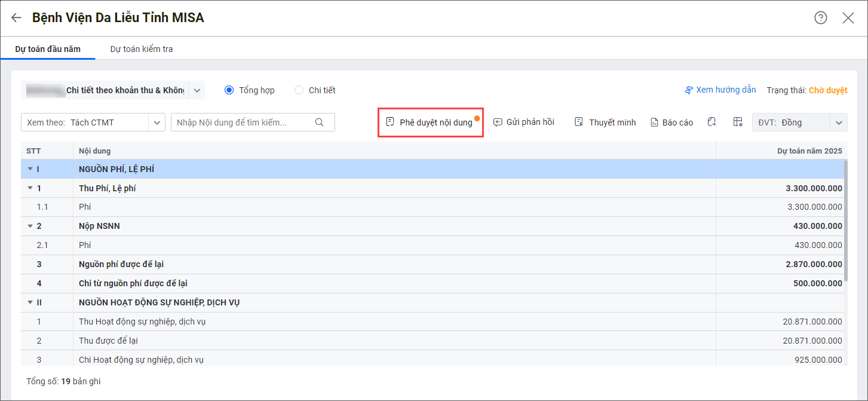
Task: Open Thuyết minh notes
Action: point(605,123)
